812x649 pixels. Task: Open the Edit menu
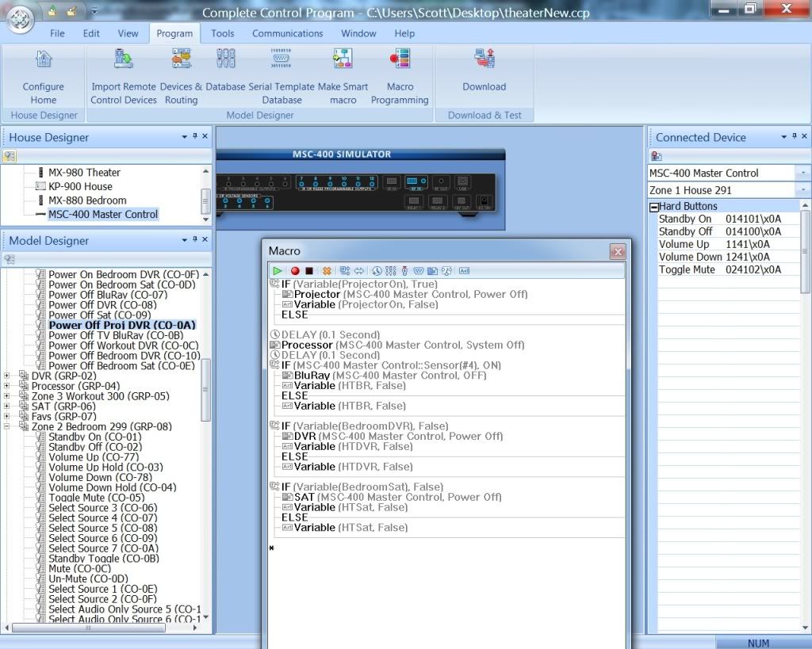(x=91, y=33)
